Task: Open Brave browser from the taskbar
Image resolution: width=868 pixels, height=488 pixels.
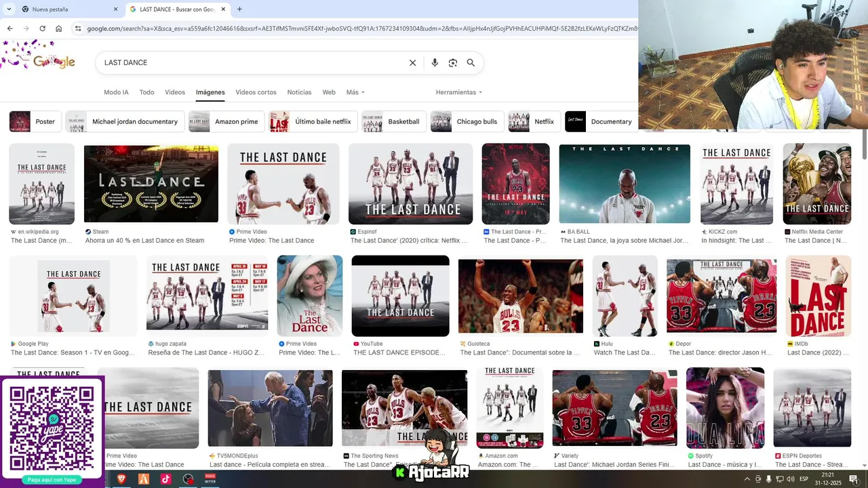Action: pyautogui.click(x=121, y=479)
